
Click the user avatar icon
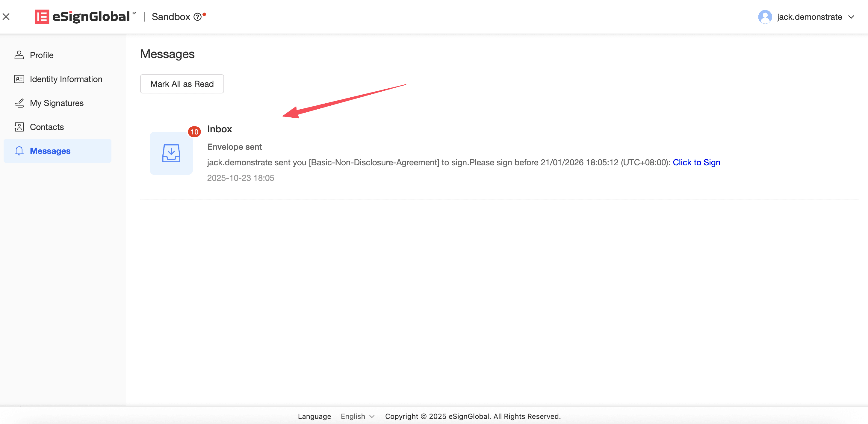point(765,17)
